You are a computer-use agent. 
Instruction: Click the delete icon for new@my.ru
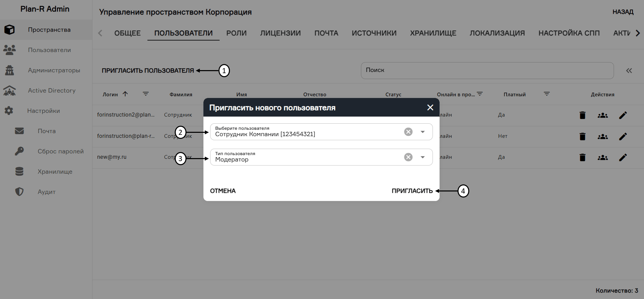(582, 157)
